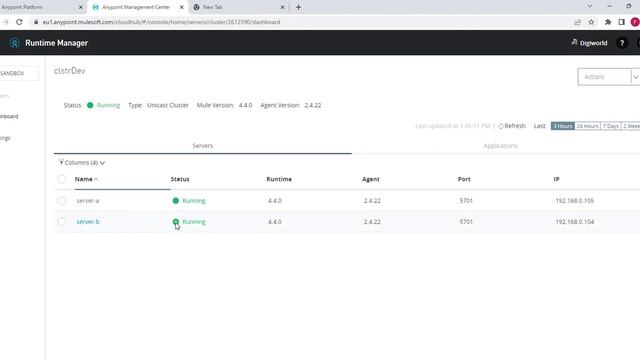The height and width of the screenshot is (360, 640).
Task: Click the Runtime Manager logo icon
Action: click(14, 43)
